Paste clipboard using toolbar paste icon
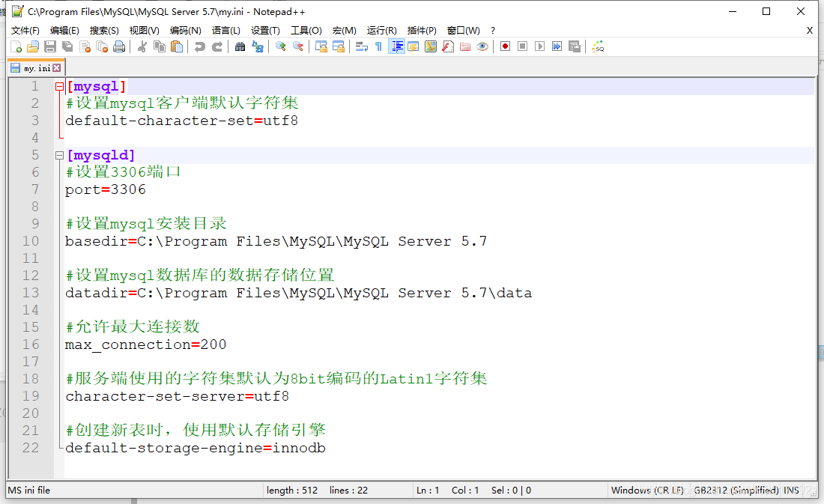Screen dimensions: 824x504 click(178, 46)
